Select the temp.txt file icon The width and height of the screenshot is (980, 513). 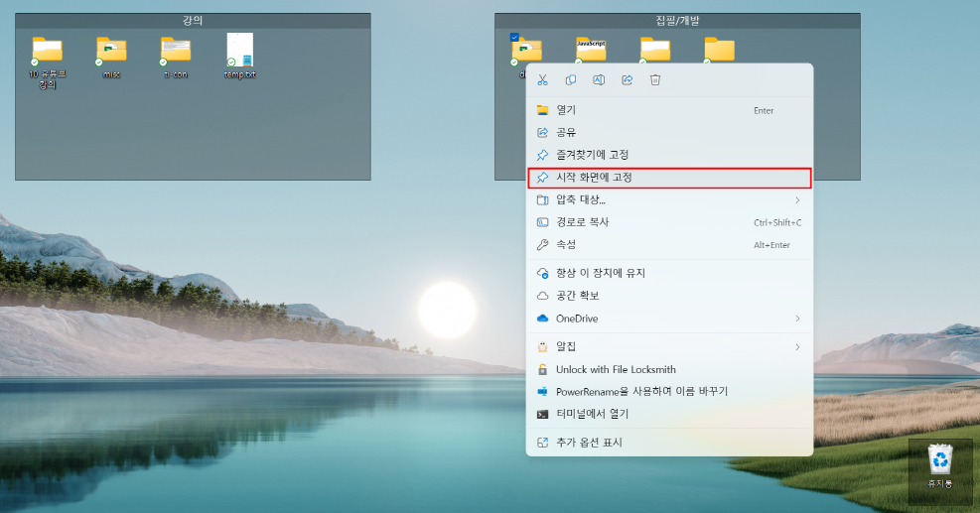point(240,57)
